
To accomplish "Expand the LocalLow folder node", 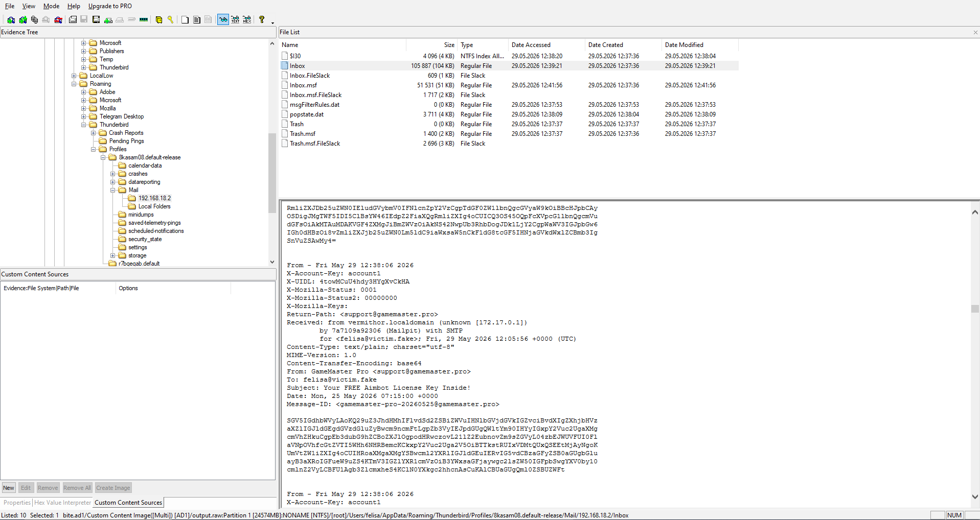I will tap(74, 76).
